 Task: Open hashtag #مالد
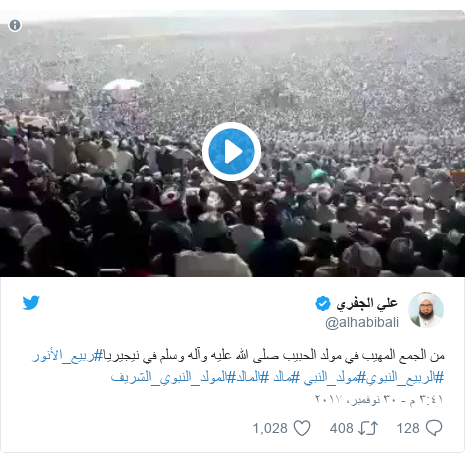[280, 377]
